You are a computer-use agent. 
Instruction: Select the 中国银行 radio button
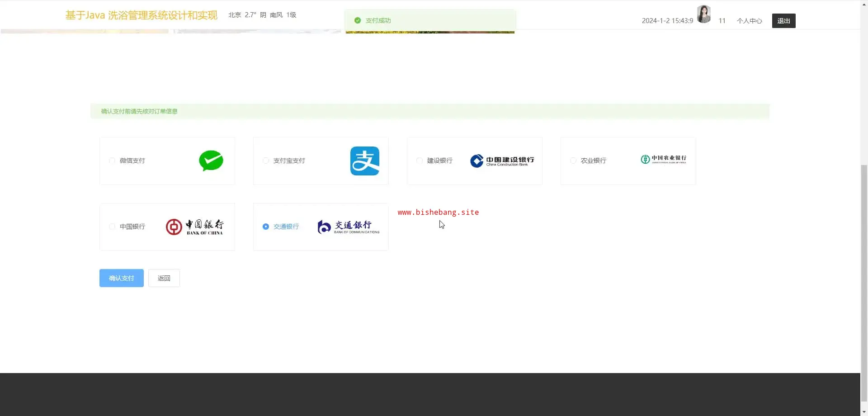[112, 227]
